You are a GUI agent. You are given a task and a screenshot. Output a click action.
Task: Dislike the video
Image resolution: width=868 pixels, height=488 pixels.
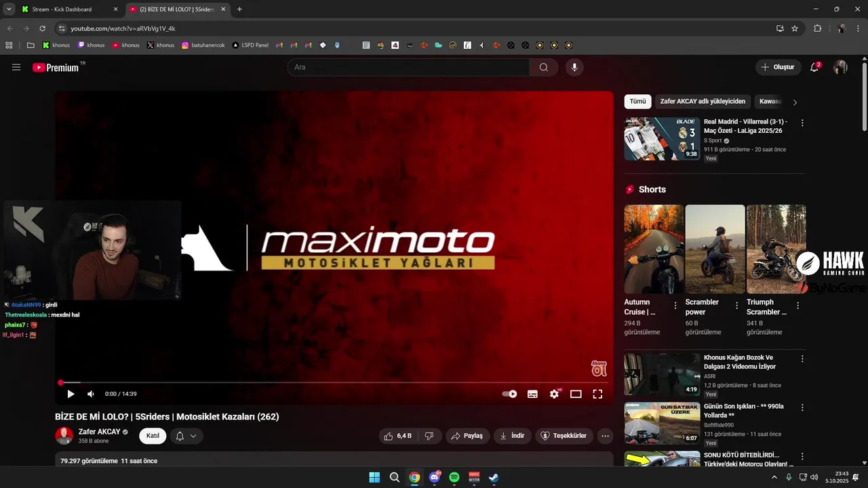click(429, 436)
